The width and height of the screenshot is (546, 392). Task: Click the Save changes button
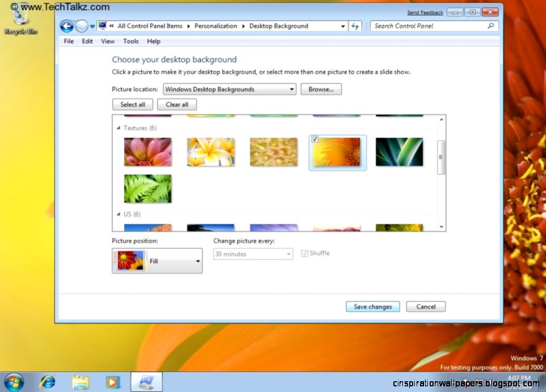372,306
